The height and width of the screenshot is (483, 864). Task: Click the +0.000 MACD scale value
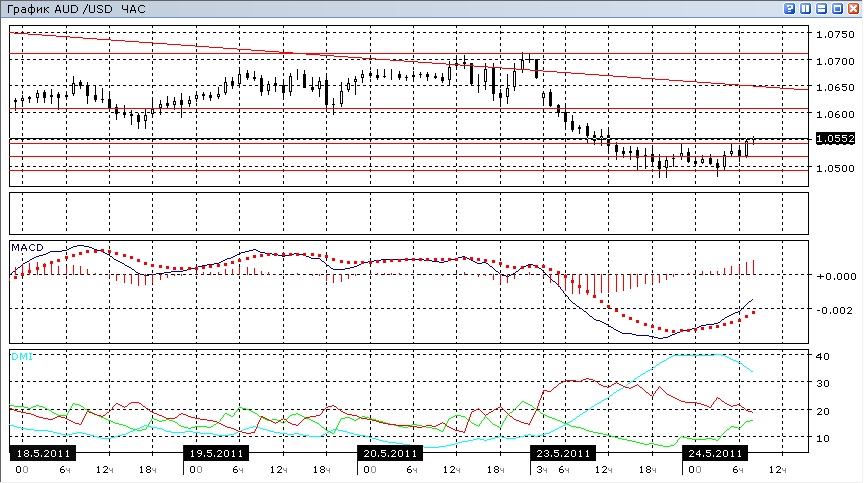[x=836, y=276]
